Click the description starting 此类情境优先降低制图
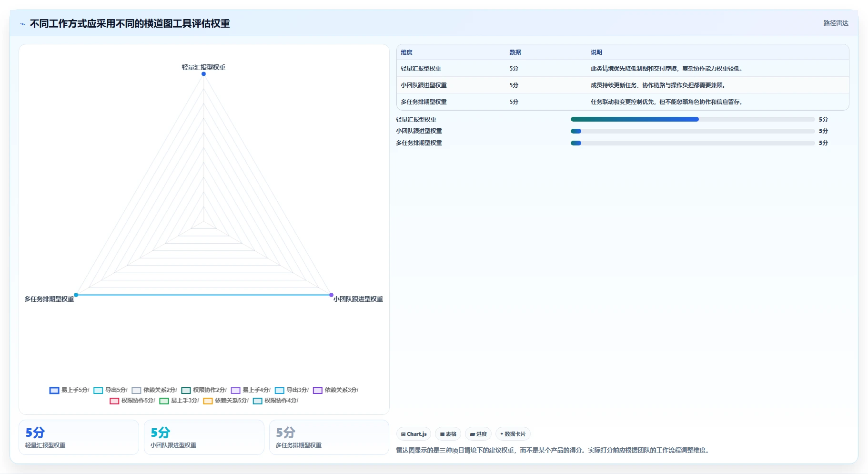 (x=667, y=69)
